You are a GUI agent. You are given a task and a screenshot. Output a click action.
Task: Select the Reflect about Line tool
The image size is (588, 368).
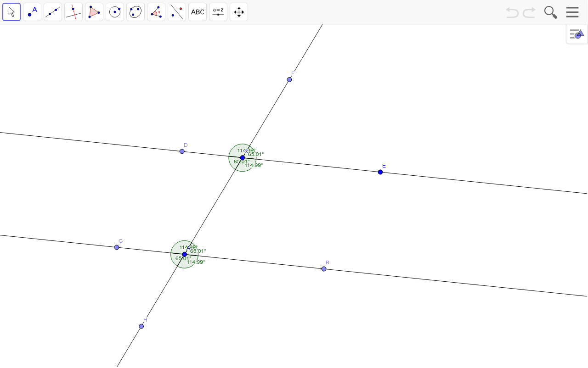click(x=177, y=12)
